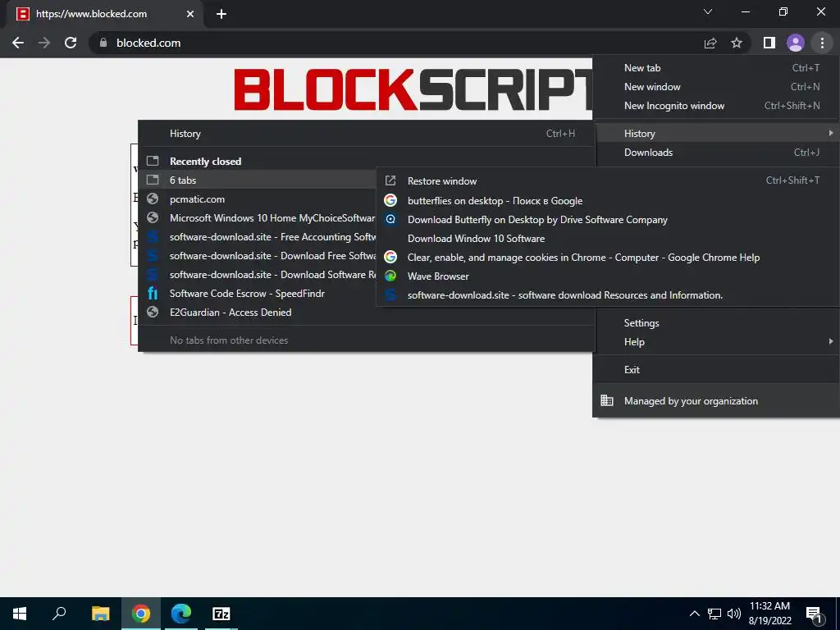Image resolution: width=840 pixels, height=630 pixels.
Task: Click Managed by your organization building icon
Action: click(607, 400)
